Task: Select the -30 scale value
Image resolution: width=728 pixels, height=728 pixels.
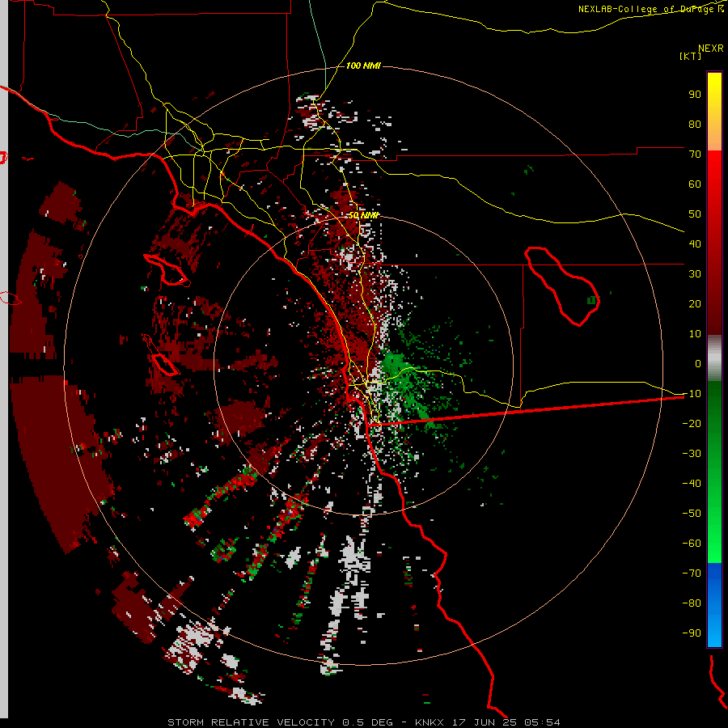Action: point(692,454)
